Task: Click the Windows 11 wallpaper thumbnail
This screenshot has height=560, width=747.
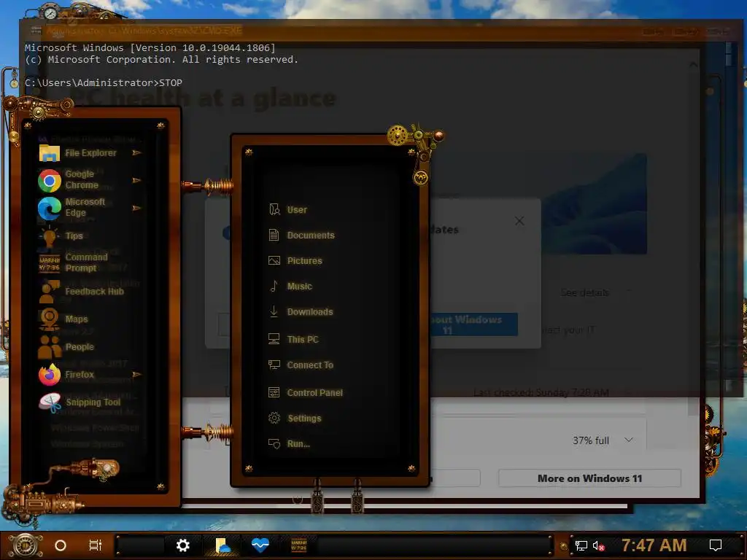Action: pos(594,203)
